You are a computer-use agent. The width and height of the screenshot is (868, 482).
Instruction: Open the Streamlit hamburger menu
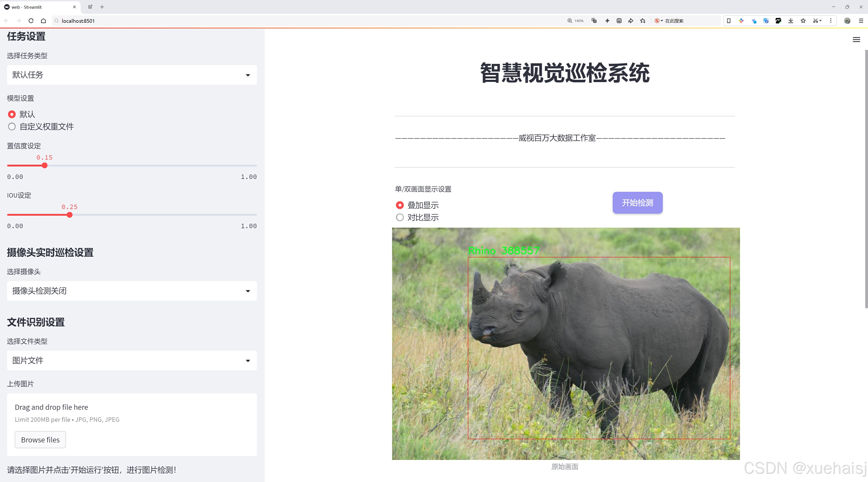pos(856,40)
